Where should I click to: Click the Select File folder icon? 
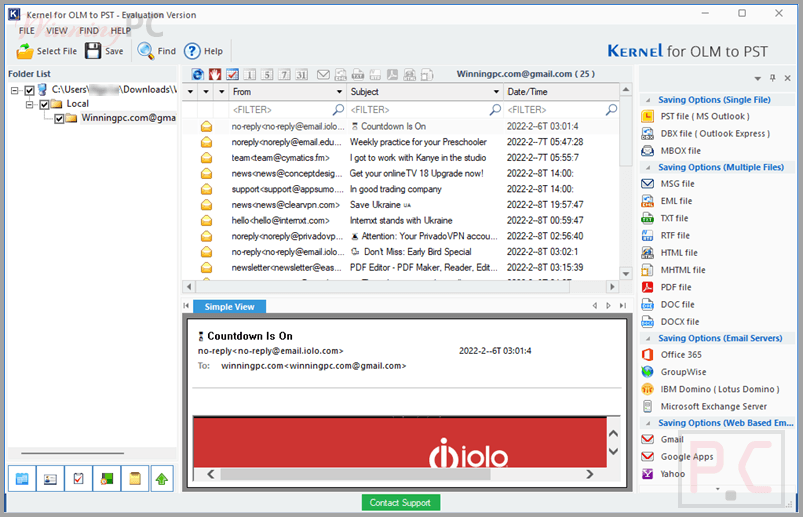[x=25, y=51]
